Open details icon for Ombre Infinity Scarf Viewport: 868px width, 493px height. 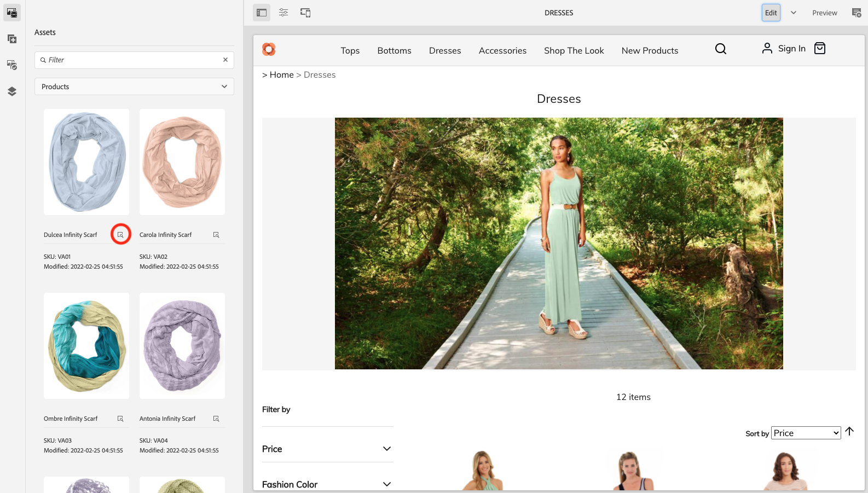(120, 419)
